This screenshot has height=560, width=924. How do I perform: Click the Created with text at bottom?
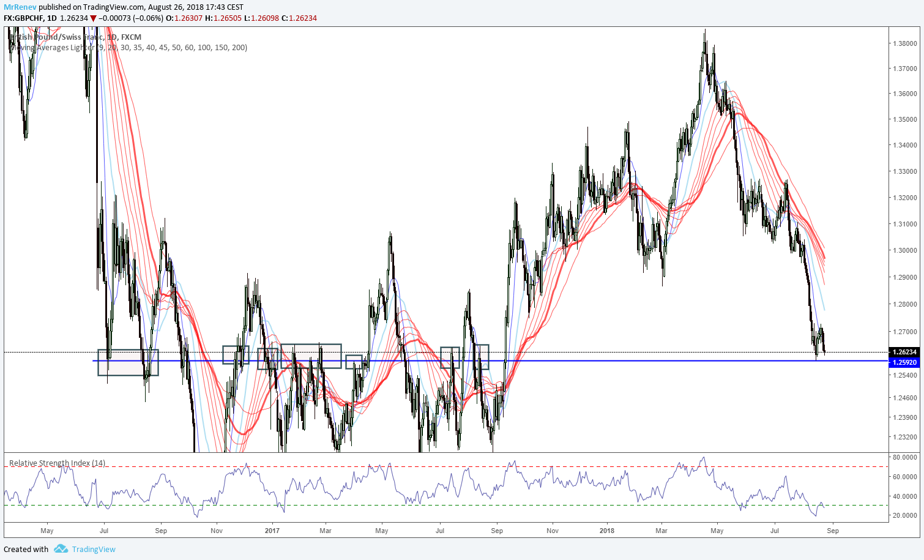(x=26, y=549)
